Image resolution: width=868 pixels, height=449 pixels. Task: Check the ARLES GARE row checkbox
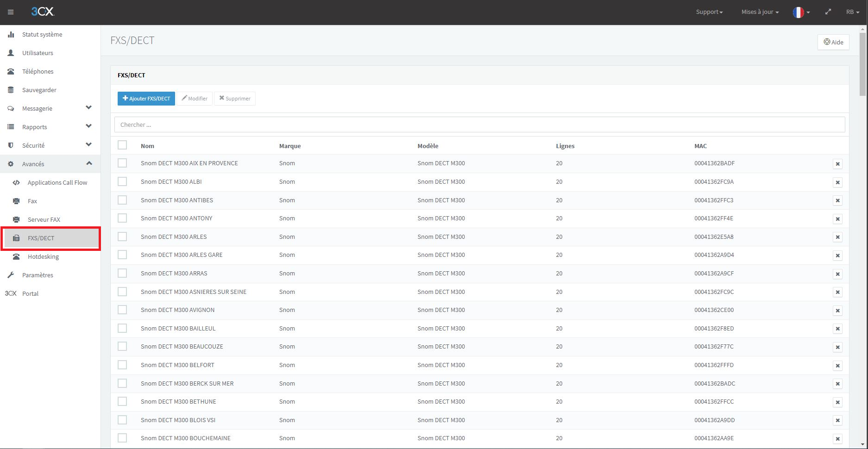(122, 255)
